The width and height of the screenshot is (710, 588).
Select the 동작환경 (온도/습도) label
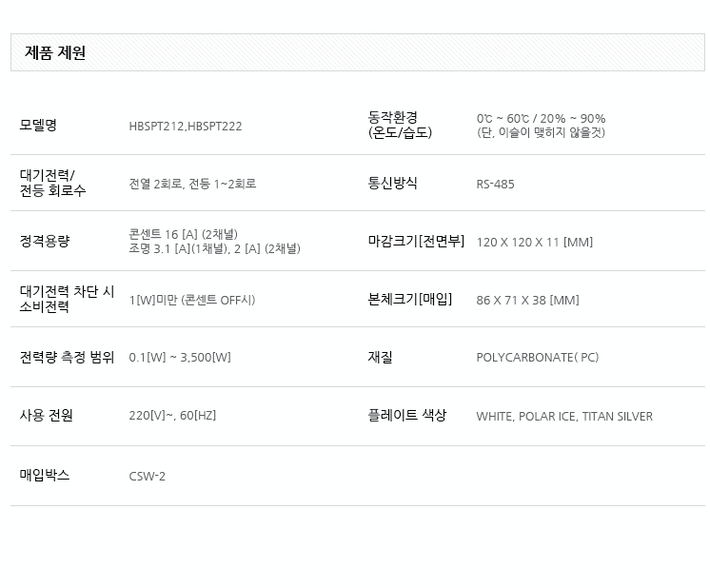point(400,125)
